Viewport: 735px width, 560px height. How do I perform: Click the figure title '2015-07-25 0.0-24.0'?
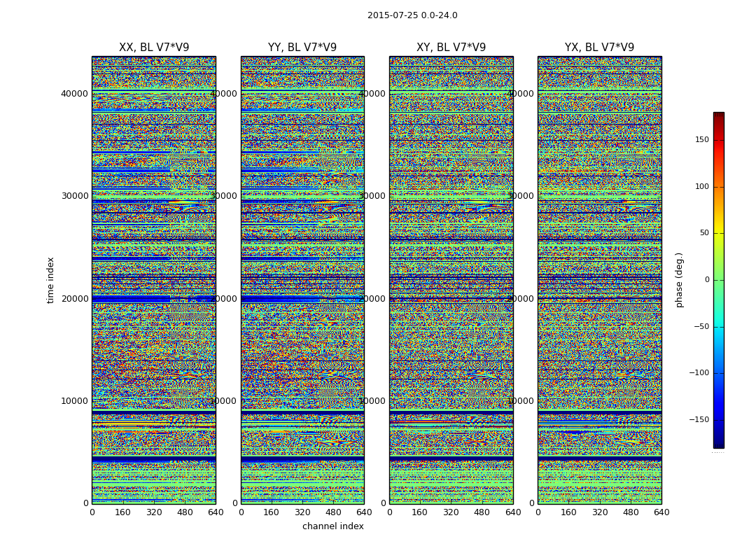pyautogui.click(x=412, y=15)
